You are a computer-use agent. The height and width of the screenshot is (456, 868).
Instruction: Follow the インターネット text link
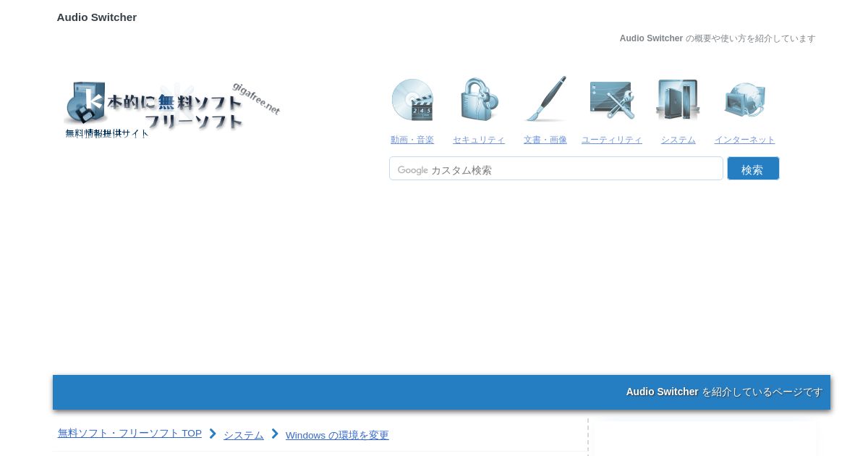744,140
